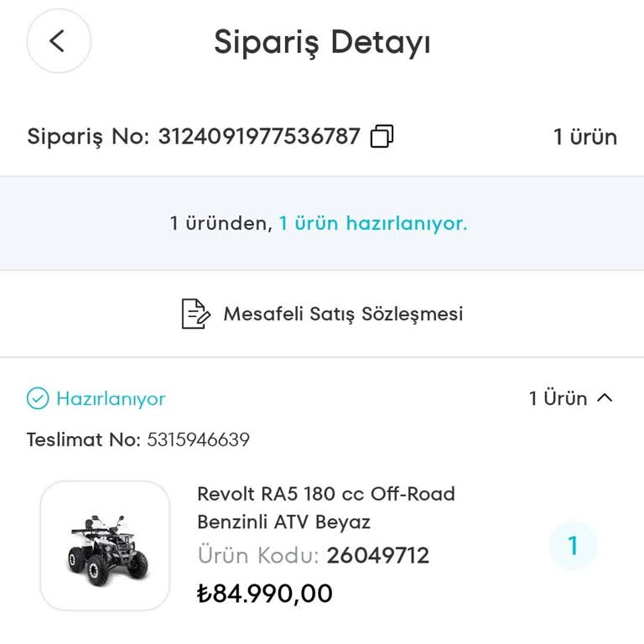Tap the contract document icon

196,314
